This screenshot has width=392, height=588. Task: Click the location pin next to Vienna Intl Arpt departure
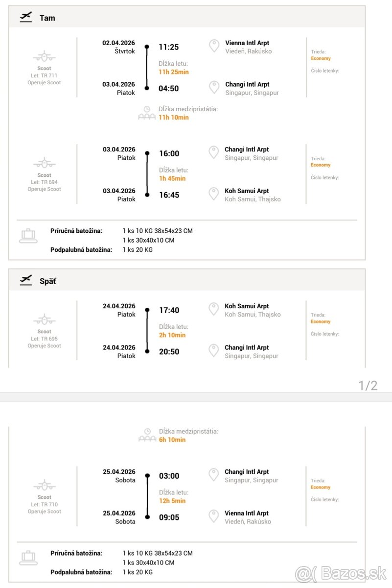pyautogui.click(x=214, y=46)
